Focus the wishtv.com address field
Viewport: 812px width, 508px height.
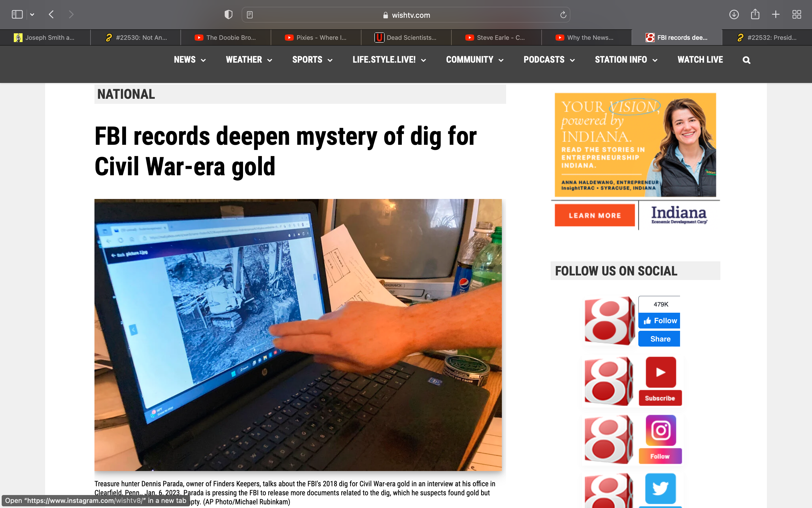[406, 15]
